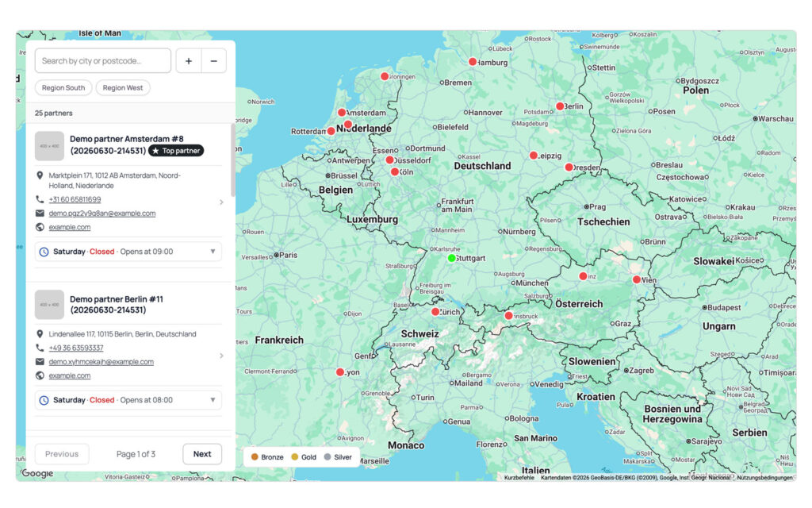Click the Lindenallee 117 Berlin address text

122,334
